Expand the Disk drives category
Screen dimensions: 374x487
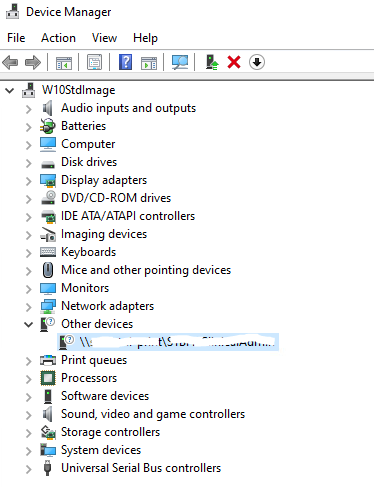point(29,163)
